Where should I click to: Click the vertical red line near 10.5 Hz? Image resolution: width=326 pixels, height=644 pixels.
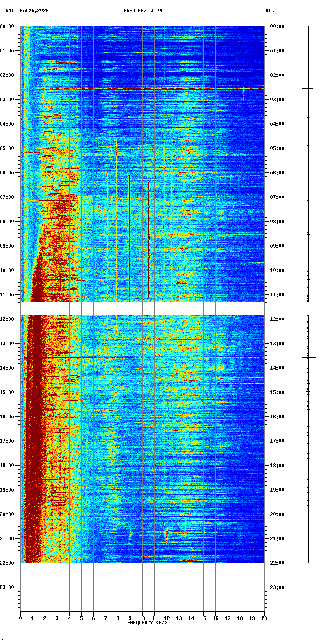pos(149,240)
